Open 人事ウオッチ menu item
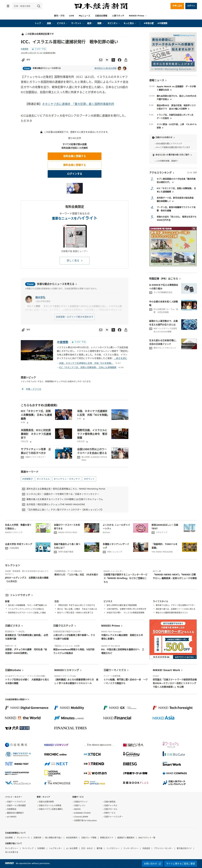Image resolution: width=202 pixels, height=868 pixels. point(118,15)
